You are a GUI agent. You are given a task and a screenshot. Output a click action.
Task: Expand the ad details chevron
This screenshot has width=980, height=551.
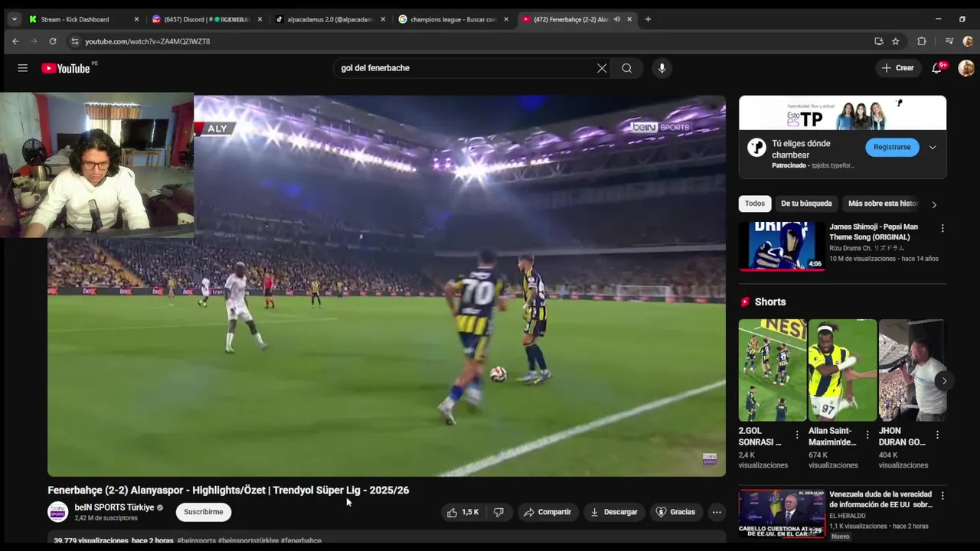pyautogui.click(x=933, y=147)
